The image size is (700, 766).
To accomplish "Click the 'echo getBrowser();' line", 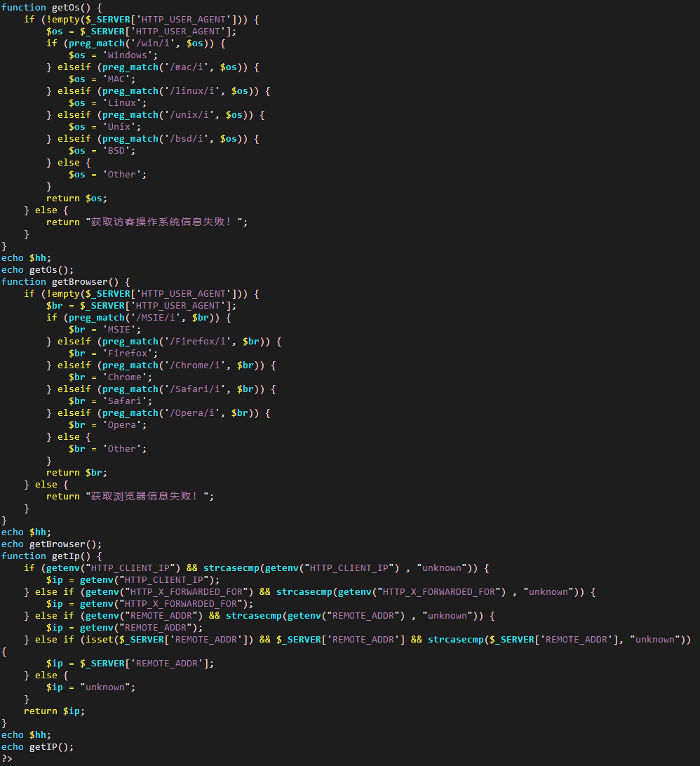I will (x=51, y=544).
